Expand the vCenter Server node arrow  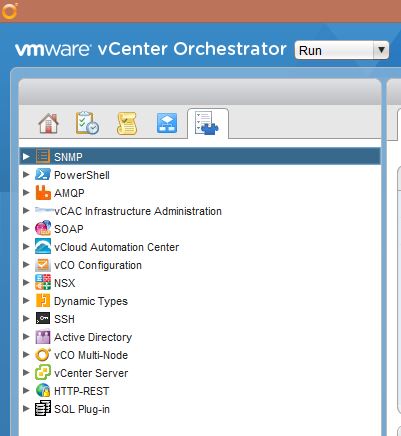pos(26,372)
